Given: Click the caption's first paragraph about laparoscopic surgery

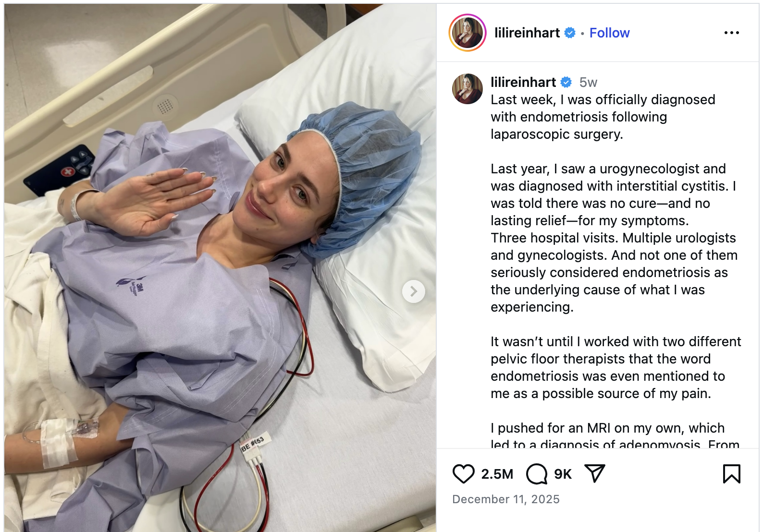Looking at the screenshot, I should pos(603,117).
